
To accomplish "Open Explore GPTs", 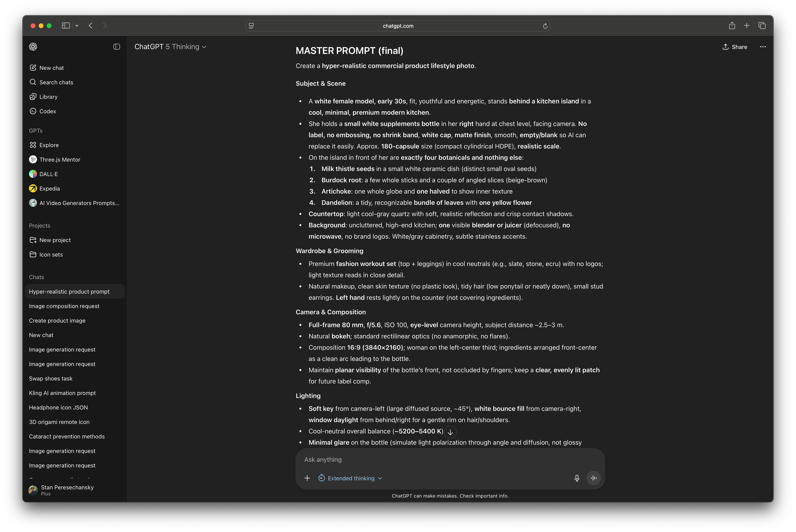I will 49,145.
